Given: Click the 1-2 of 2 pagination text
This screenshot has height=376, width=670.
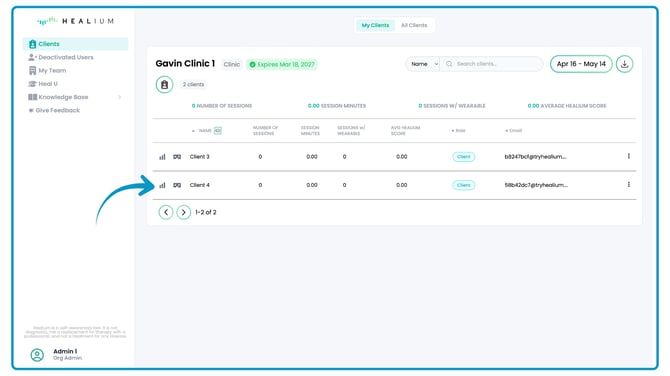Looking at the screenshot, I should pos(206,212).
